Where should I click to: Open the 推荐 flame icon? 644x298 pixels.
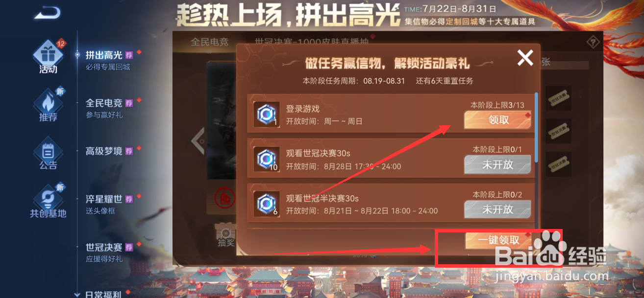[48, 102]
